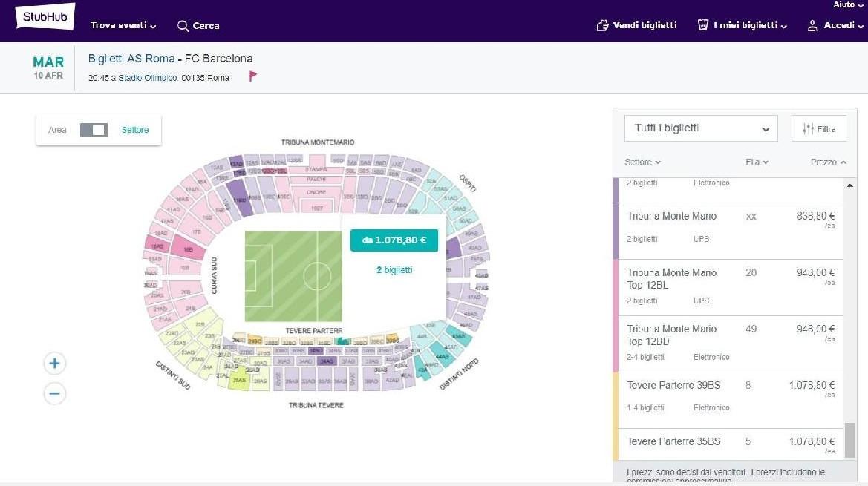Sort listings by Fila column
This screenshot has width=868, height=486.
point(757,162)
